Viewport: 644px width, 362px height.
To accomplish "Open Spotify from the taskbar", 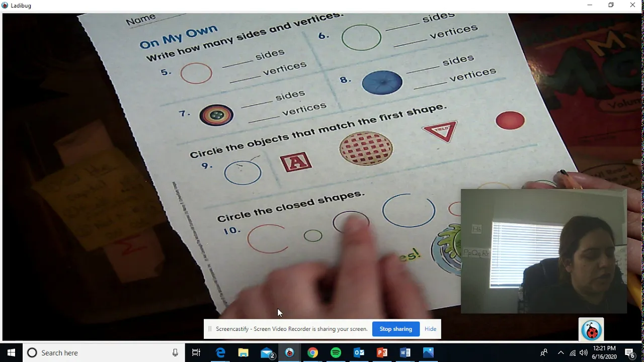I will pyautogui.click(x=336, y=352).
